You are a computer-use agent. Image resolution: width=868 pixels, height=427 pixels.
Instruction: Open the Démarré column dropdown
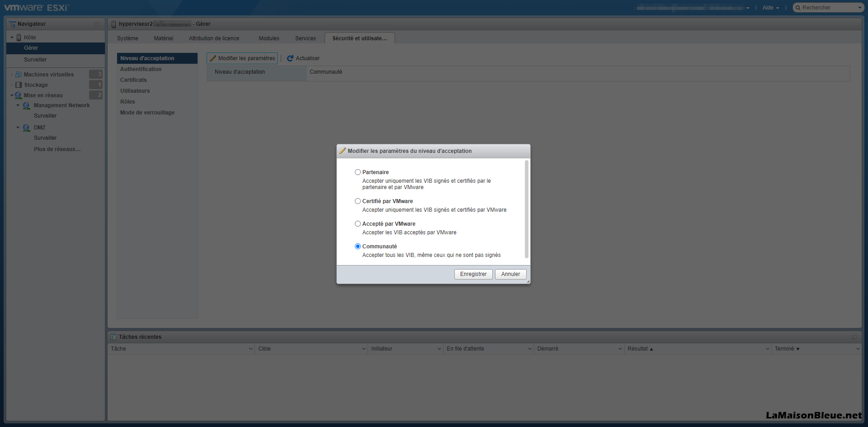tap(620, 349)
